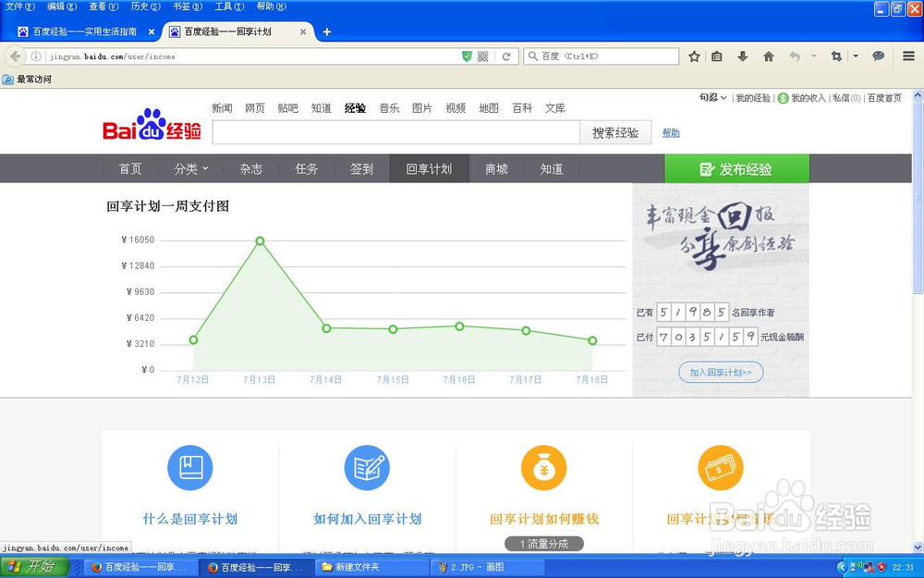Open the 编辑 menu

pos(62,6)
